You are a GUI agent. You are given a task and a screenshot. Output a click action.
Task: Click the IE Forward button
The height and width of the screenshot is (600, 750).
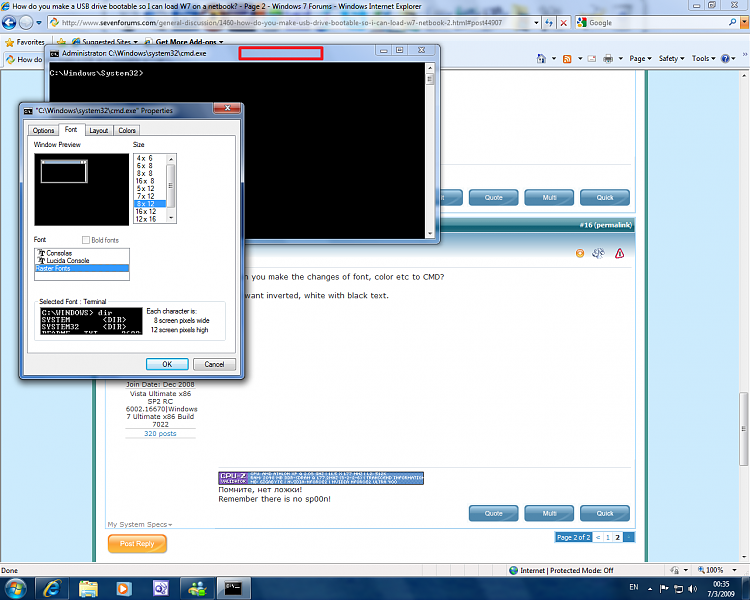26,22
